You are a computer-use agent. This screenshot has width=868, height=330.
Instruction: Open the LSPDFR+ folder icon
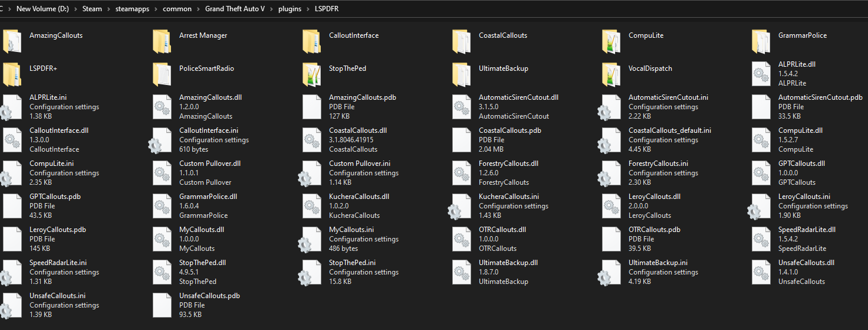coord(12,74)
